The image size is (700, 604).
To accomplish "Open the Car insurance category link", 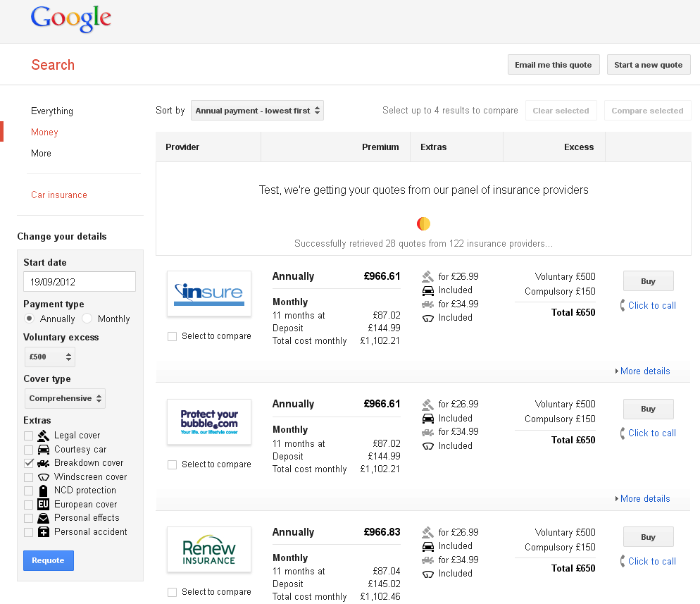I will point(59,195).
